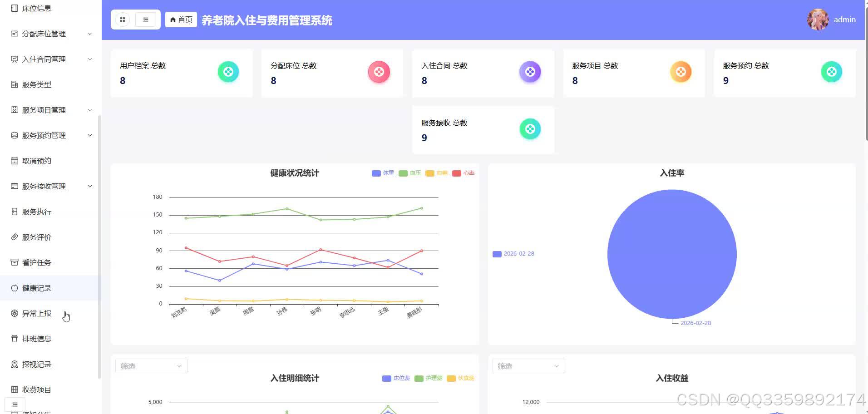Viewport: 868px width, 414px height.
Task: Click 入住收益 chart title
Action: (x=672, y=378)
